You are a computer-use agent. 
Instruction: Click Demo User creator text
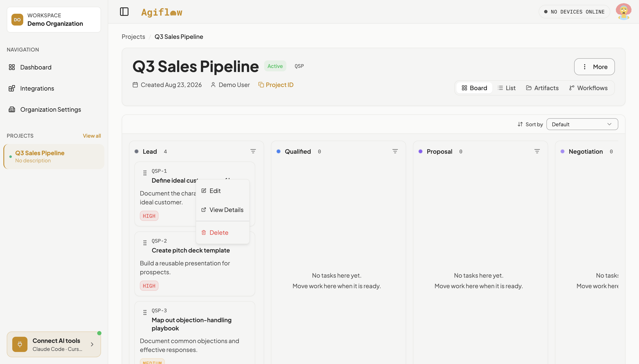[x=234, y=85]
